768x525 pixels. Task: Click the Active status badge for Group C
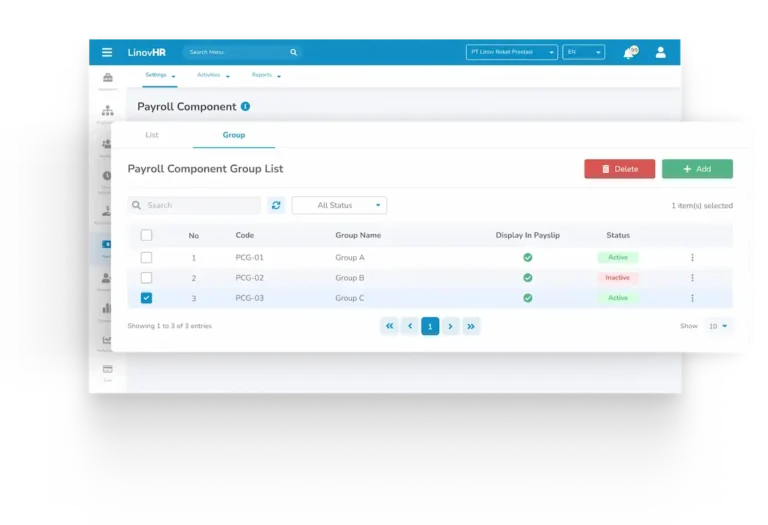pos(618,298)
